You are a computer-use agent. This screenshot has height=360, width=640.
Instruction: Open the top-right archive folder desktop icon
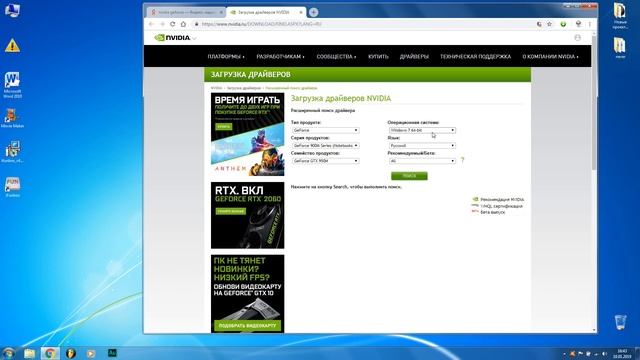(x=620, y=16)
